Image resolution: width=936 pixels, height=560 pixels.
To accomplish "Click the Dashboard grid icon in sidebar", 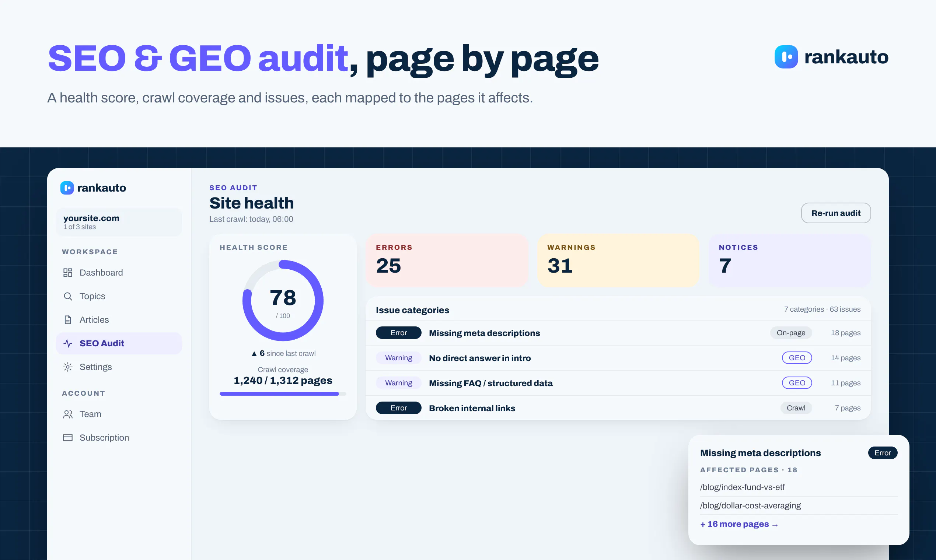I will click(67, 273).
